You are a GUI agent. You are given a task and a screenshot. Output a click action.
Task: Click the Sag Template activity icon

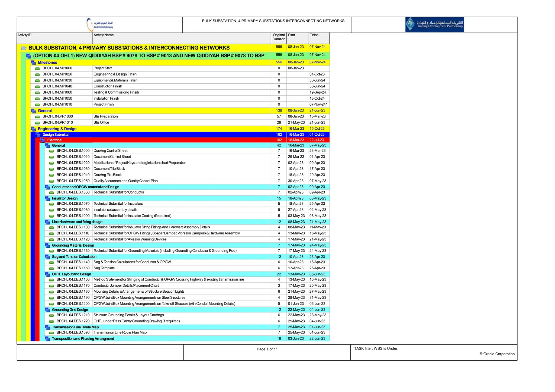(51, 269)
